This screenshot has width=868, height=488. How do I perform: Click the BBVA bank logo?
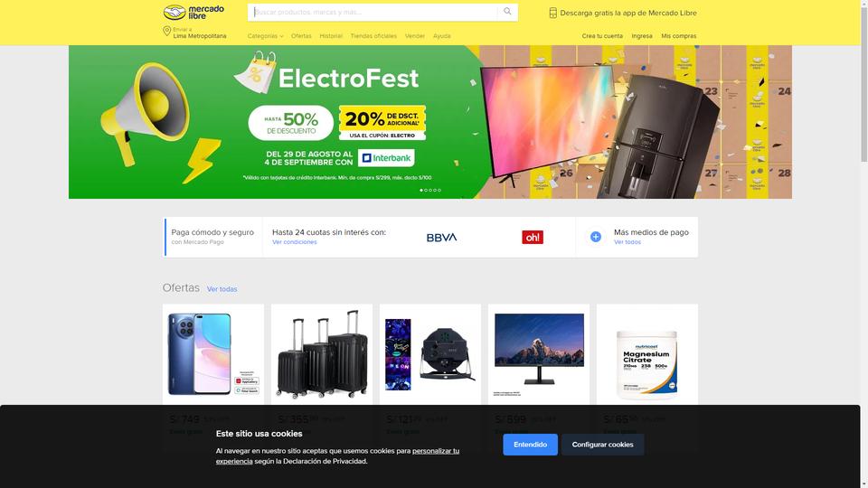pos(442,238)
